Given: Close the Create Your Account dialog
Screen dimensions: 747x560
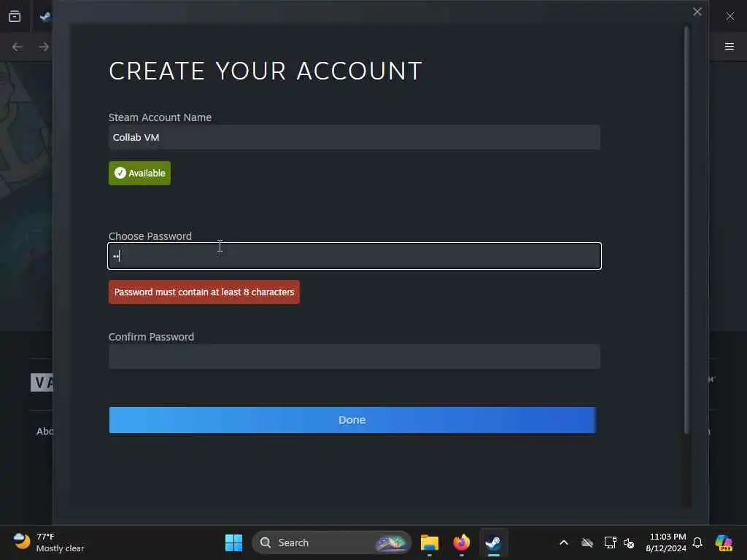Looking at the screenshot, I should pyautogui.click(x=697, y=12).
